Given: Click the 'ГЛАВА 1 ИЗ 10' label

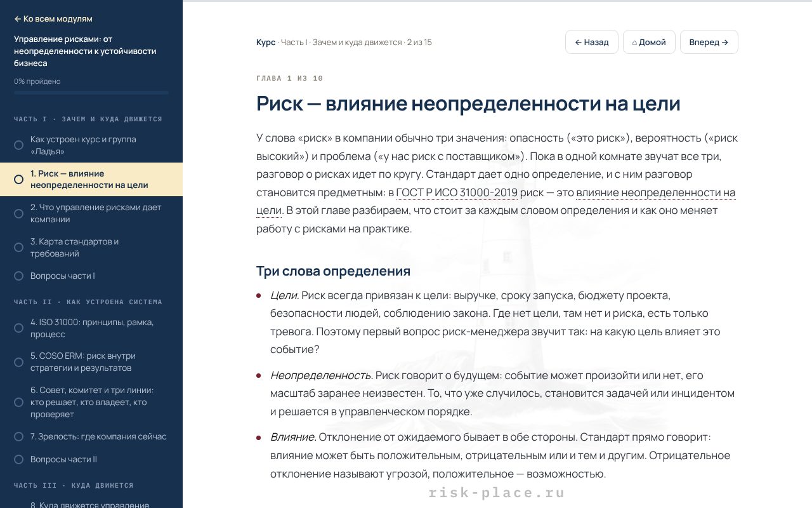Looking at the screenshot, I should pyautogui.click(x=290, y=78).
